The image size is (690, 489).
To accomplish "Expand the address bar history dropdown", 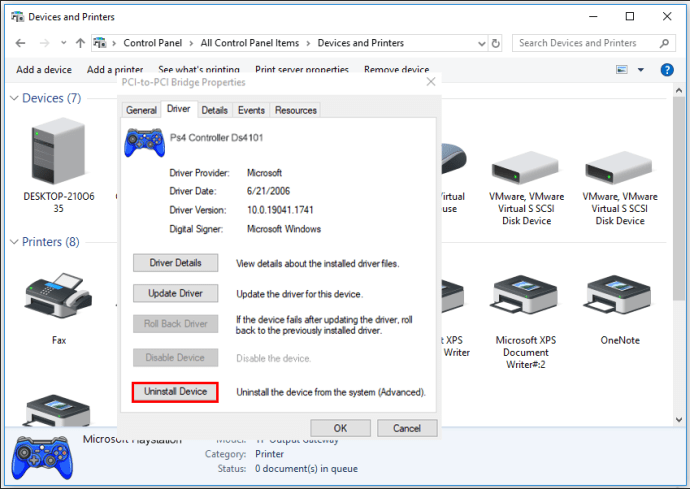I will (481, 44).
